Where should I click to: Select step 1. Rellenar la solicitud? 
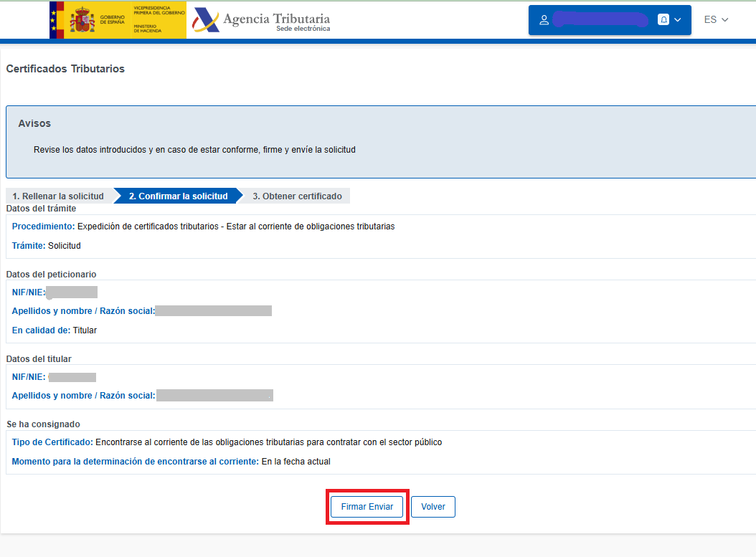(58, 196)
